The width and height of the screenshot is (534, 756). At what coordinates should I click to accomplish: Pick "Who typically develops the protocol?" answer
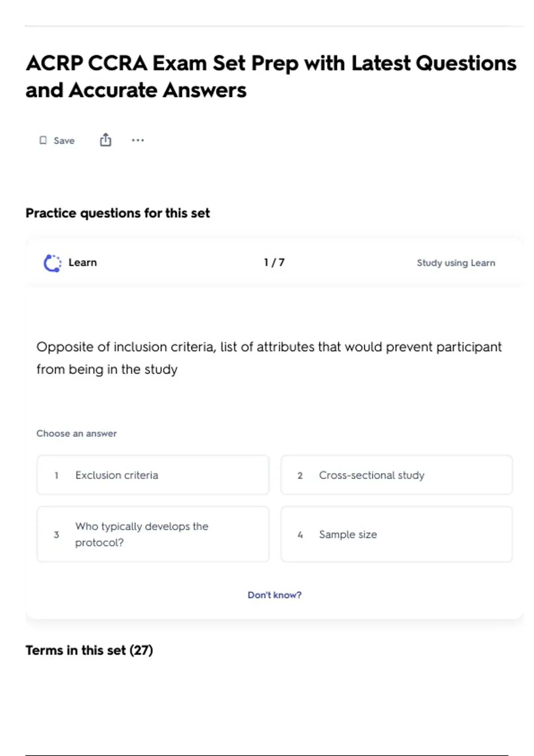coord(142,534)
